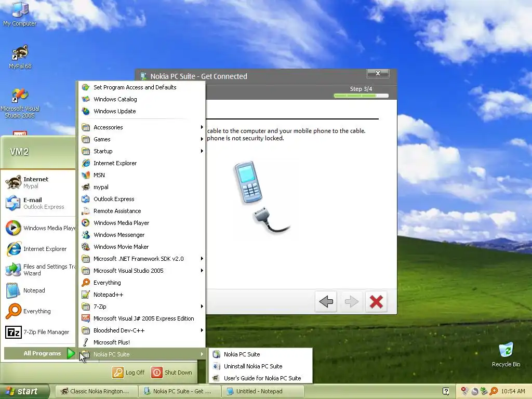Click the Log Off button
The width and height of the screenshot is (532, 399).
click(129, 373)
